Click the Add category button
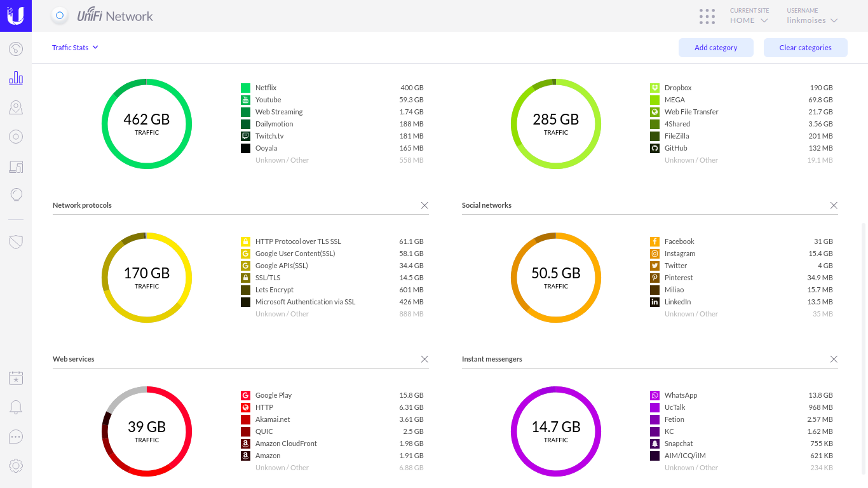This screenshot has width=868, height=488. [x=715, y=48]
